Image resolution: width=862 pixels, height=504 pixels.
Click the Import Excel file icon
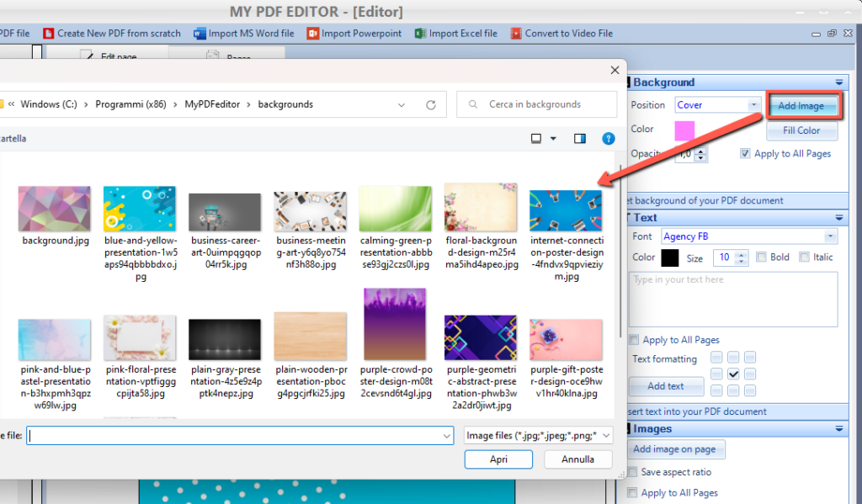[x=420, y=34]
